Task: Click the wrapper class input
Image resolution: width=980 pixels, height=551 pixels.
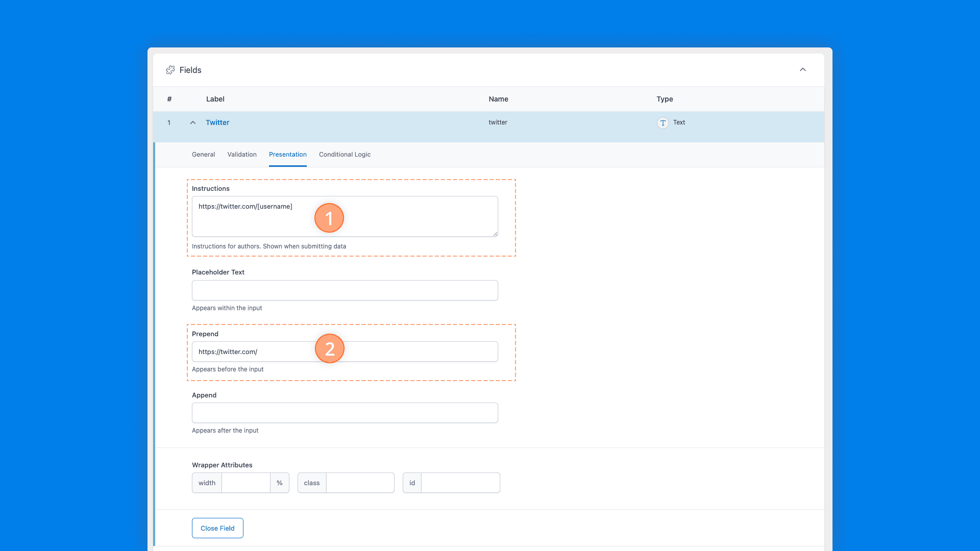Action: [x=360, y=483]
